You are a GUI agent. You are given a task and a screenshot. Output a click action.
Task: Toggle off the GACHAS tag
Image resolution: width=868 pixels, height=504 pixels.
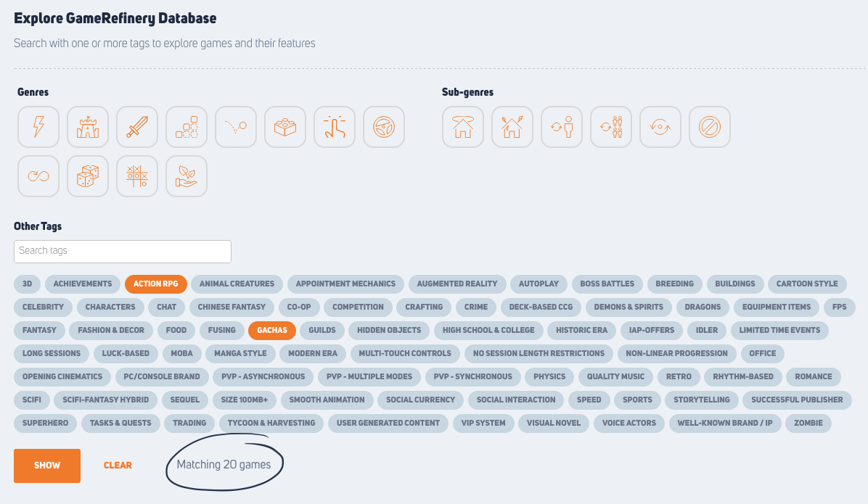click(x=271, y=330)
